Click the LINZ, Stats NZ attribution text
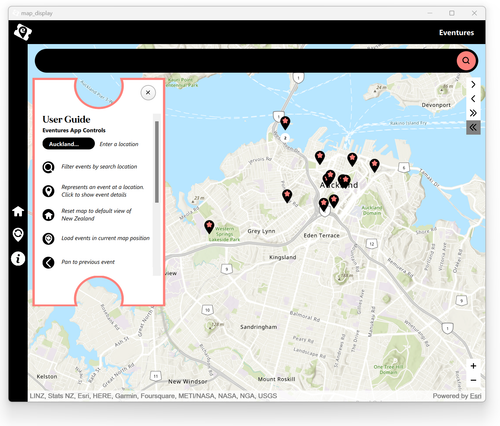The width and height of the screenshot is (500, 426). coord(153,396)
